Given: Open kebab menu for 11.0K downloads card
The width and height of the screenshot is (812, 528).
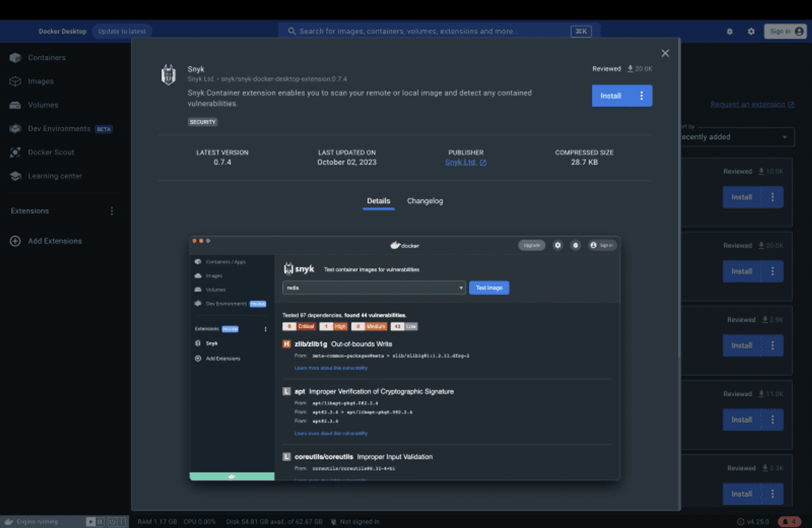Looking at the screenshot, I should (x=772, y=420).
